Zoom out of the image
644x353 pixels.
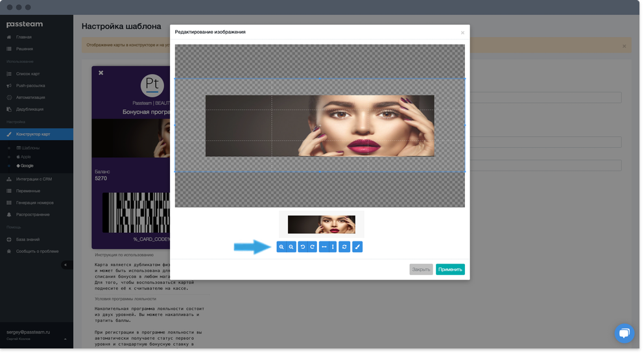tap(291, 247)
